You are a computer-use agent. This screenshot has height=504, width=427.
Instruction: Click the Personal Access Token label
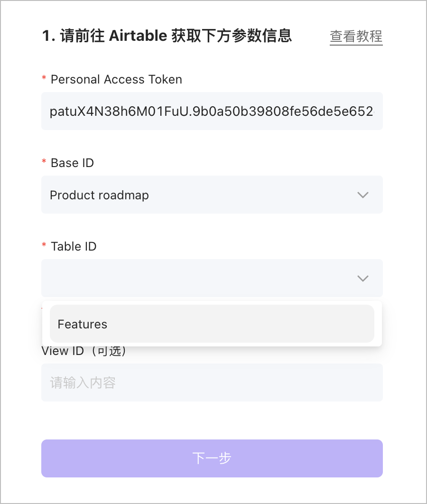pyautogui.click(x=116, y=79)
